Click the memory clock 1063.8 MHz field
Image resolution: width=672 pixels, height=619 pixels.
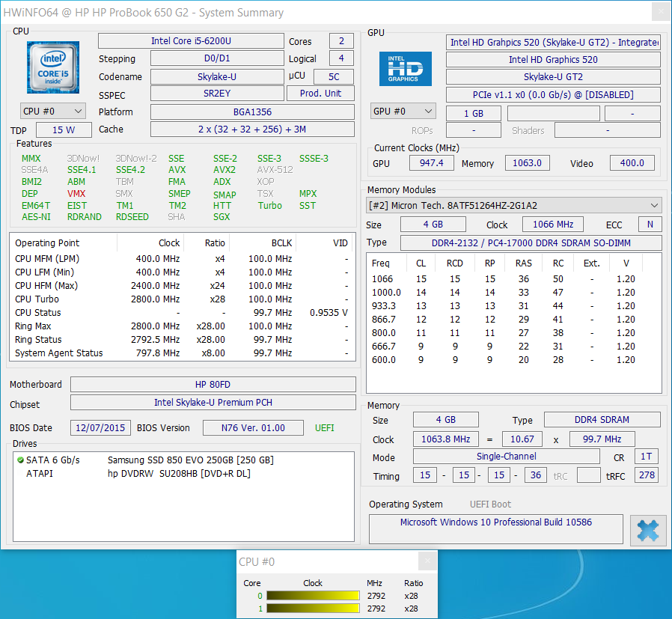click(x=446, y=439)
